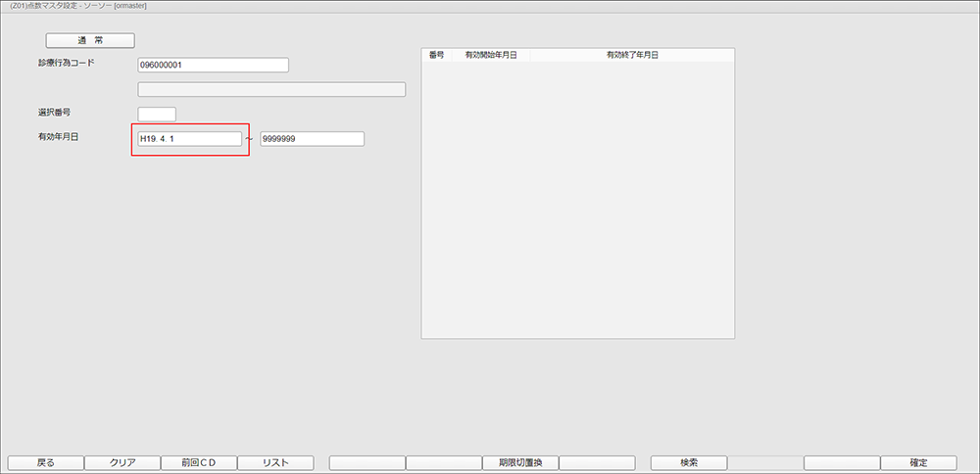The width and height of the screenshot is (980, 474).
Task: Click the empty name field below the code
Action: pyautogui.click(x=271, y=90)
